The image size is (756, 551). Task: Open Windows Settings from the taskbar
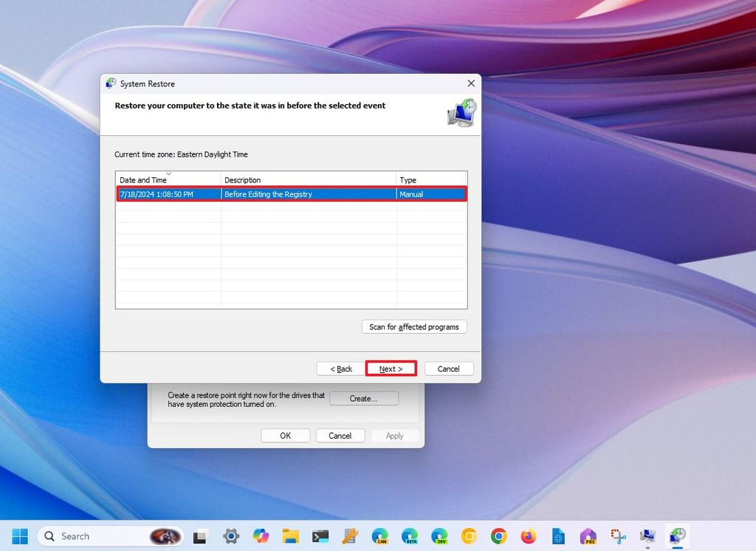tap(231, 535)
